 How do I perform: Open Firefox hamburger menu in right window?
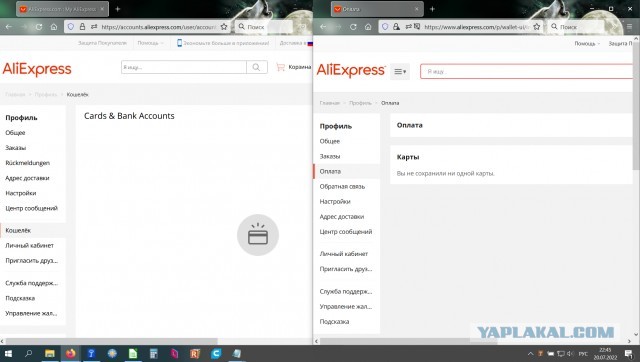pos(630,27)
